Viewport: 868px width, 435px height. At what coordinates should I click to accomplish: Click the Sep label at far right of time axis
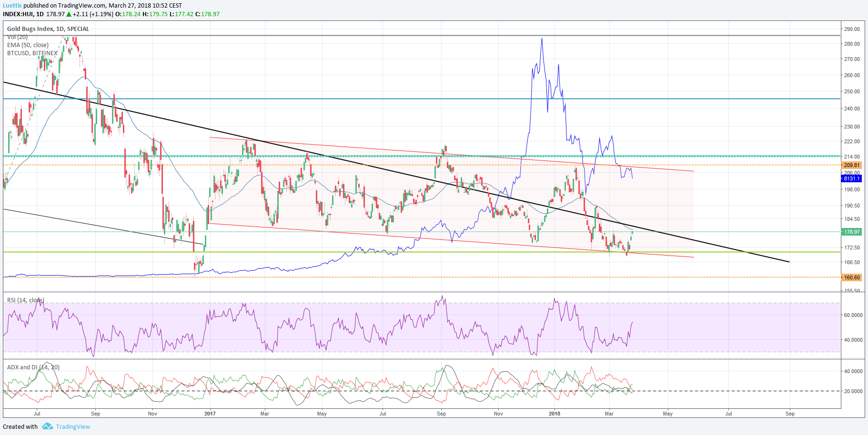click(x=790, y=414)
